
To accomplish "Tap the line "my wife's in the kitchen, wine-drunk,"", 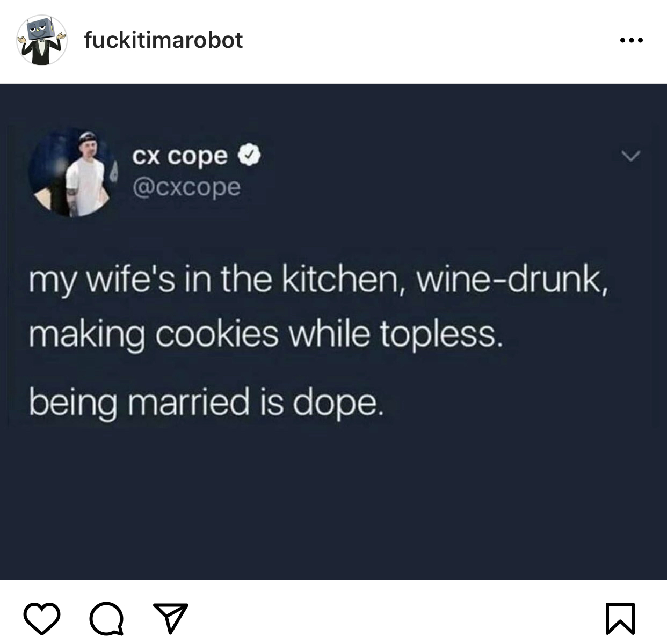I will pyautogui.click(x=318, y=282).
